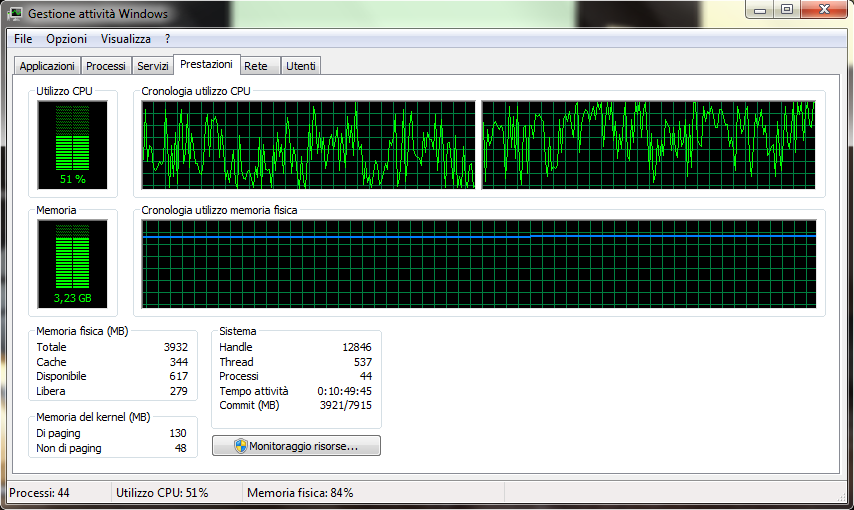Click the Cache value 344
The image size is (854, 510).
point(179,362)
